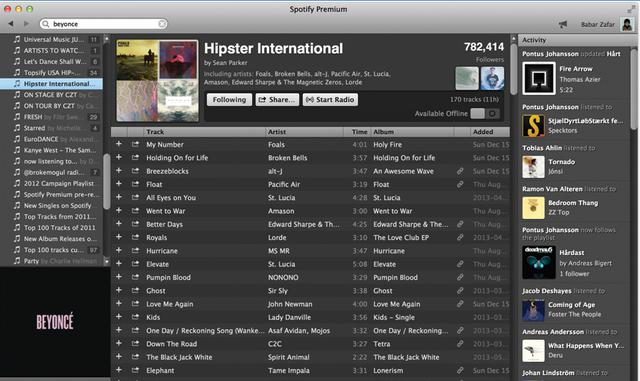Start Radio for this playlist
The width and height of the screenshot is (640, 381).
330,100
